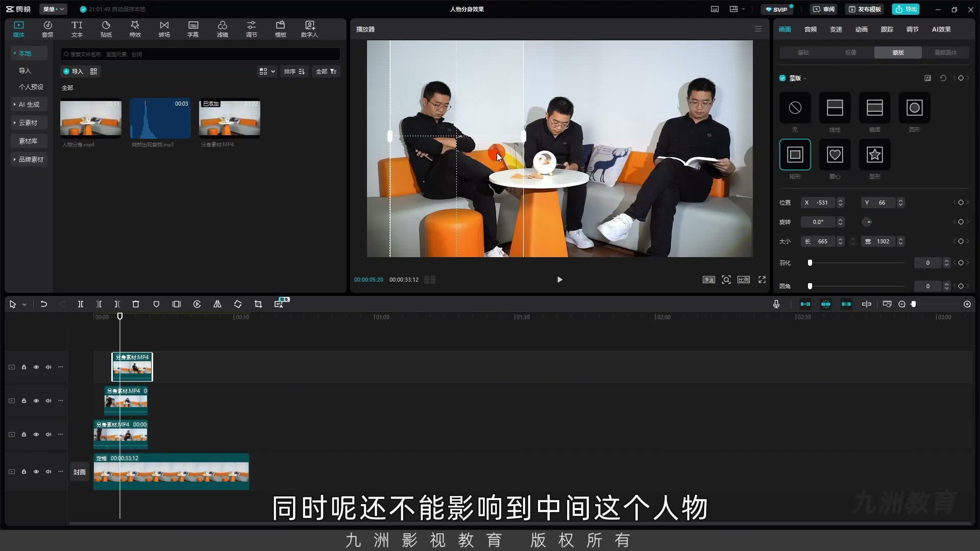Open the 模板 templates panel
980x551 pixels.
[281, 29]
